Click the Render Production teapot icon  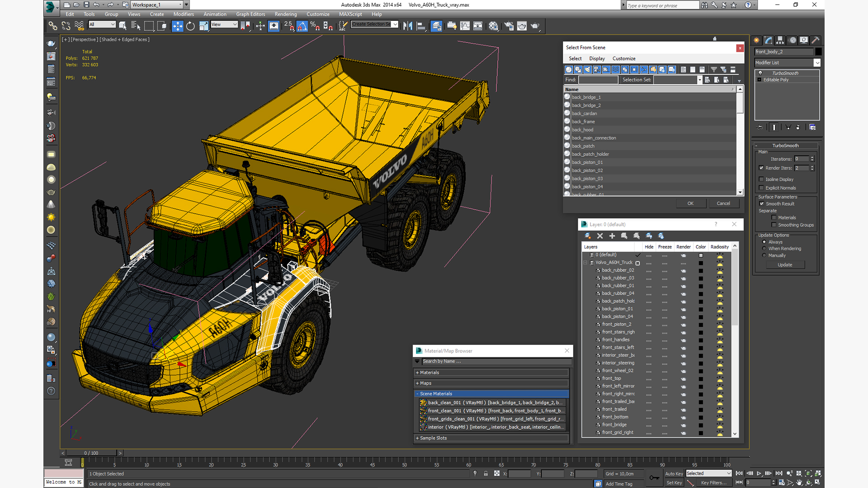pyautogui.click(x=535, y=26)
